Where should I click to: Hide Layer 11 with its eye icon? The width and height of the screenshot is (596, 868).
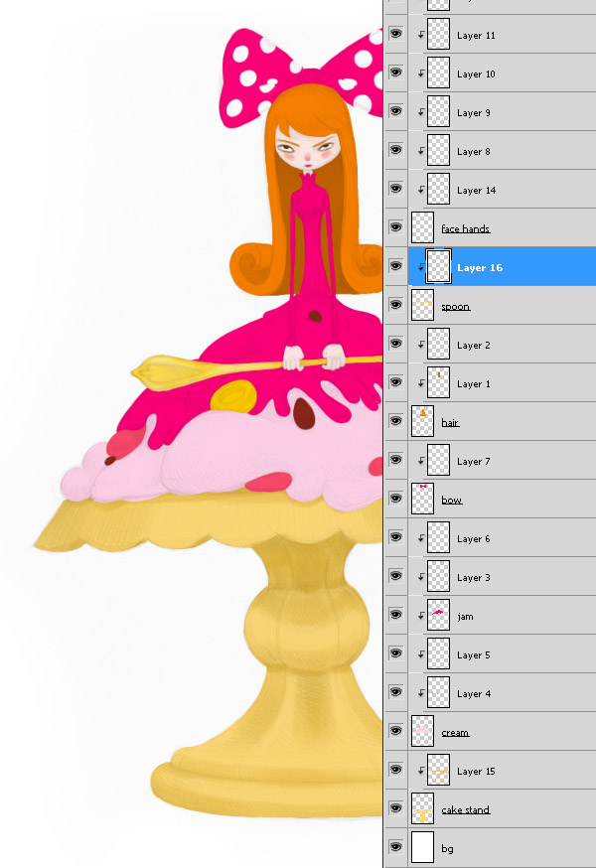tap(395, 34)
